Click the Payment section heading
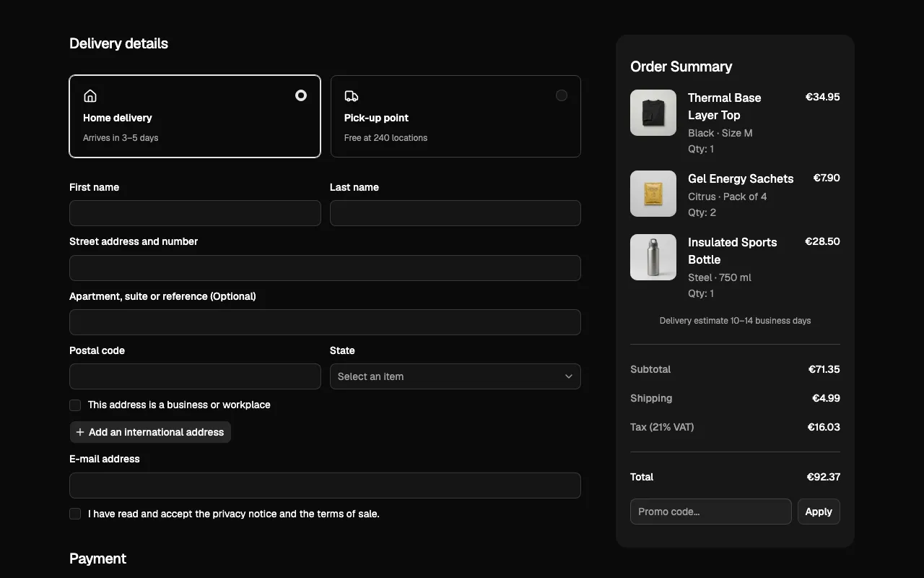The width and height of the screenshot is (924, 578). [97, 558]
